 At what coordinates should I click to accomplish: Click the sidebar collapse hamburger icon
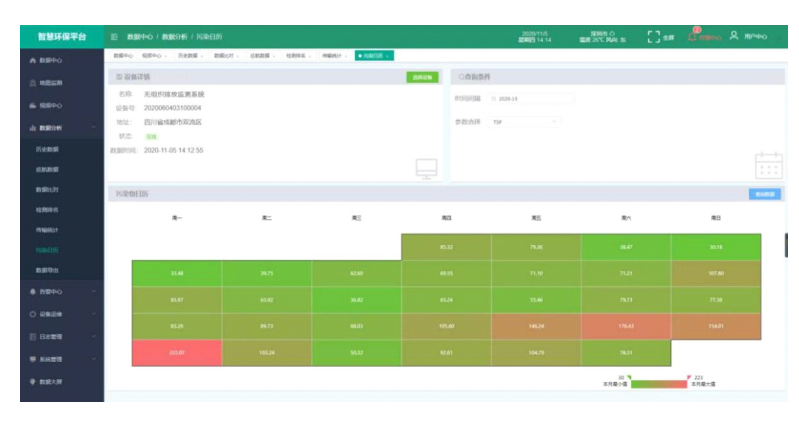coord(114,36)
